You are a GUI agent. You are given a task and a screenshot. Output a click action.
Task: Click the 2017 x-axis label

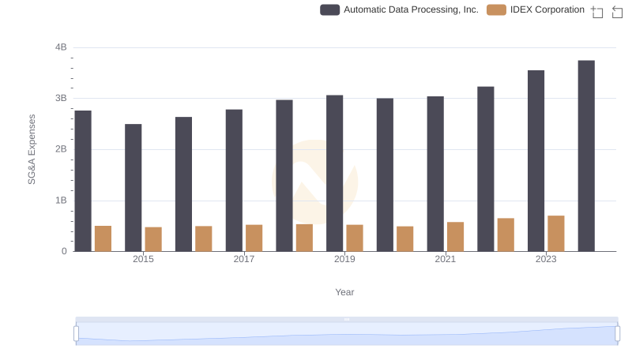click(244, 259)
